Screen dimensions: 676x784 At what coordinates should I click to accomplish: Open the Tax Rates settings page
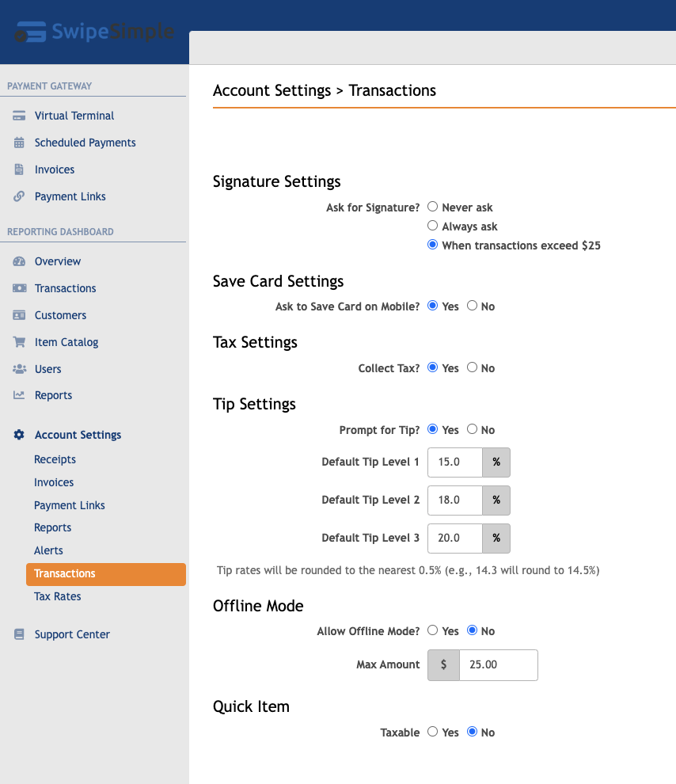click(x=58, y=596)
